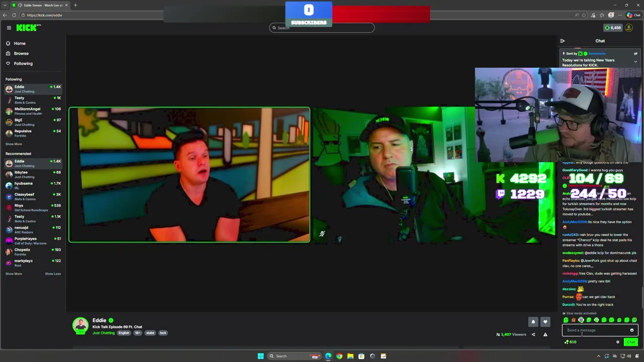The height and width of the screenshot is (362, 644).
Task: Click Eddie's channel avatar below stream
Action: pos(80,326)
